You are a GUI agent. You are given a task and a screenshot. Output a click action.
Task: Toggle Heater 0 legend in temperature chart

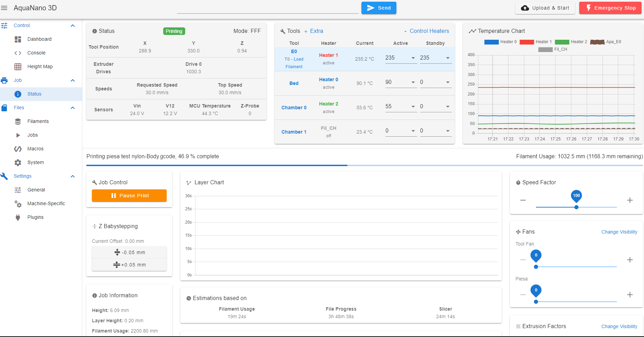click(500, 42)
